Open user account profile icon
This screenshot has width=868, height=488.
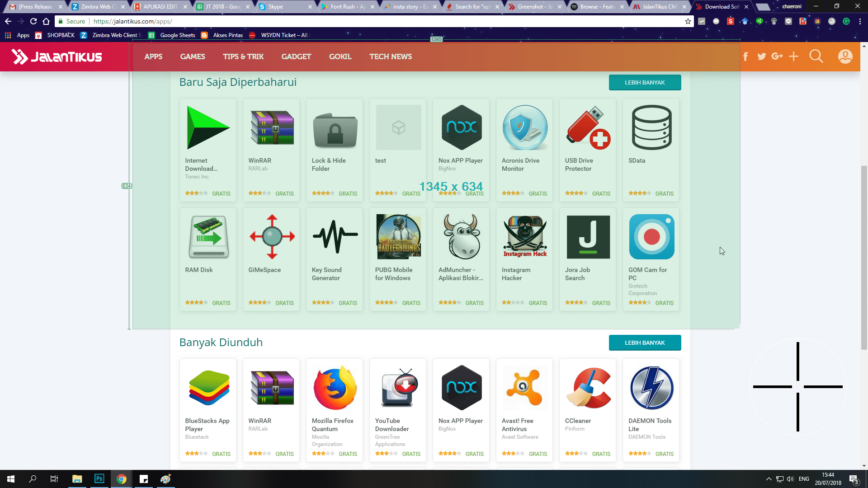click(x=845, y=56)
